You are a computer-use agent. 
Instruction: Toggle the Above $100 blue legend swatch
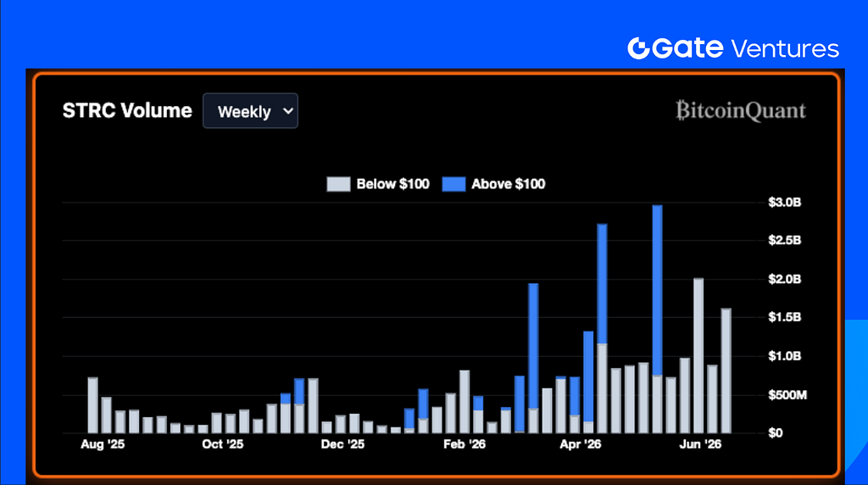453,184
